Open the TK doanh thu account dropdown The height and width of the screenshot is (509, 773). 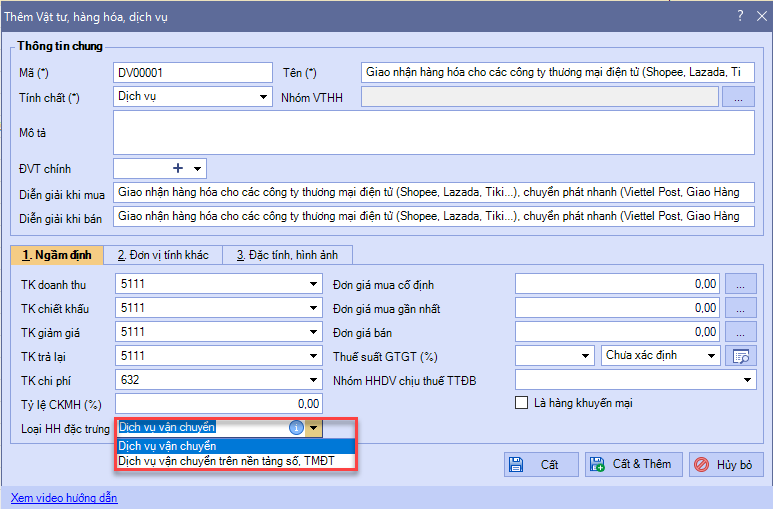point(314,284)
